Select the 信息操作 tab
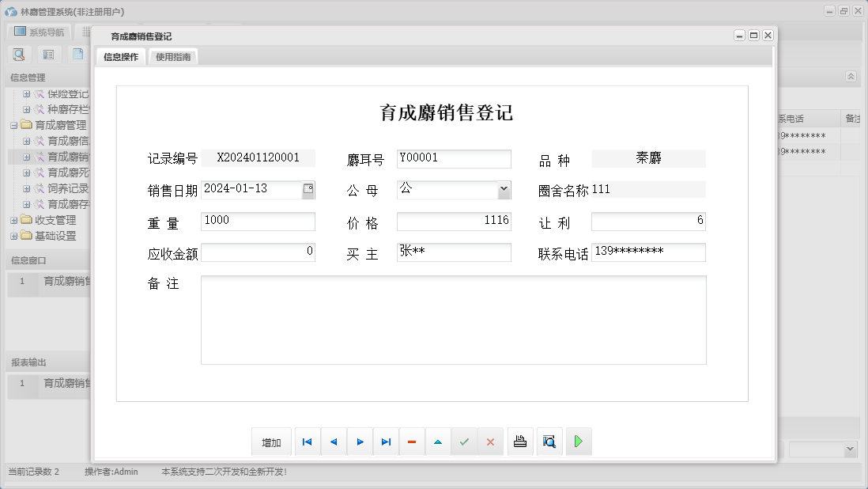The height and width of the screenshot is (489, 868). [119, 56]
